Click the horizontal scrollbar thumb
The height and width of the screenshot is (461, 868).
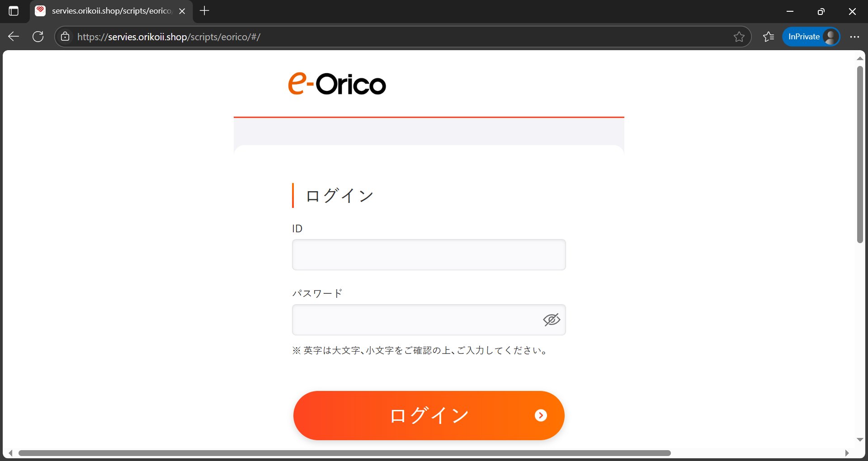coord(344,453)
